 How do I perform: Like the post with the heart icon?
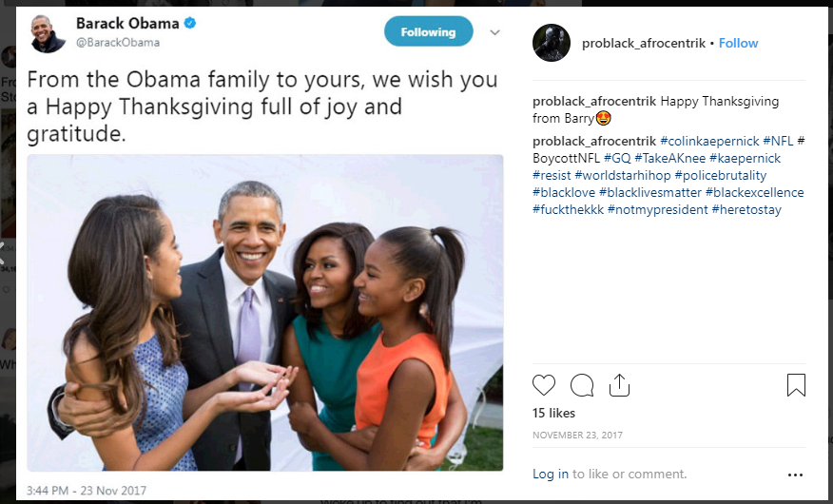tap(544, 385)
